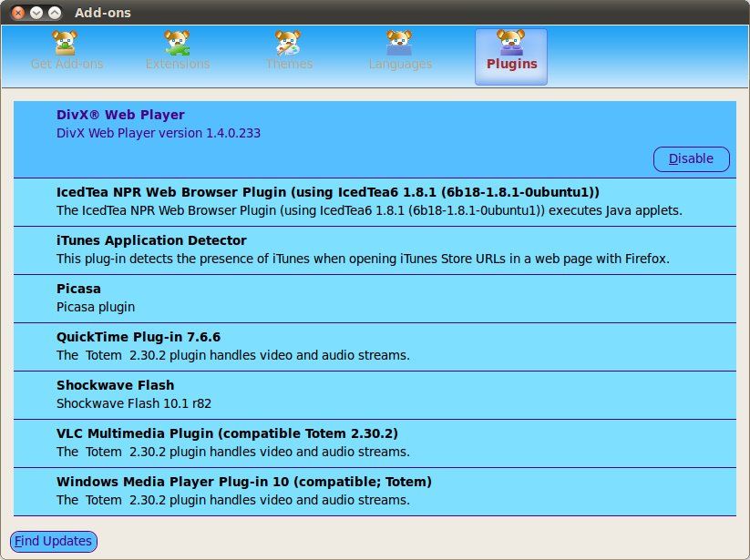
Task: Open the Themes tab label
Action: coord(289,64)
